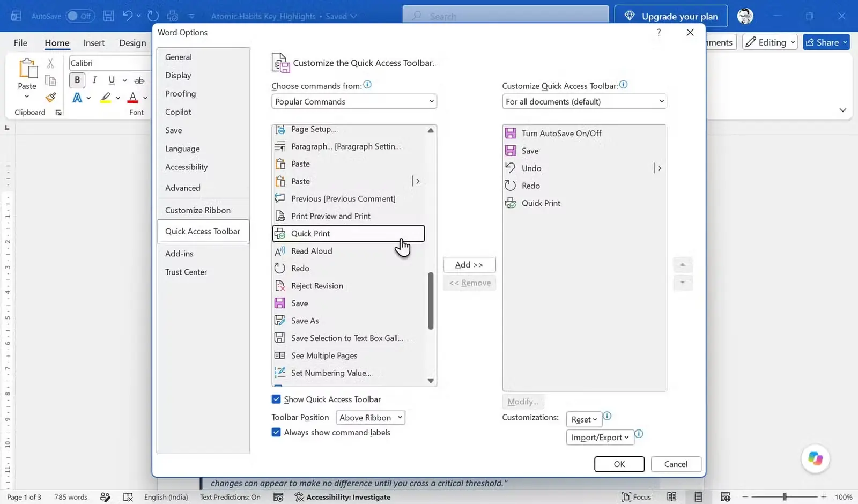Switch to Print Layout view icon
This screenshot has width=858, height=504.
(698, 497)
